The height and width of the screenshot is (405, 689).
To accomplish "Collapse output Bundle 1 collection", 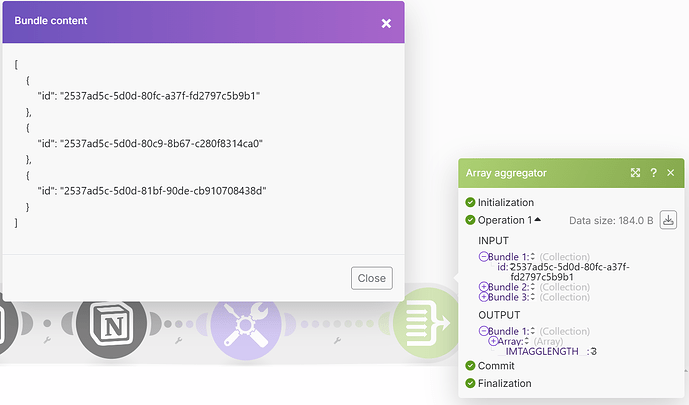I will [483, 331].
